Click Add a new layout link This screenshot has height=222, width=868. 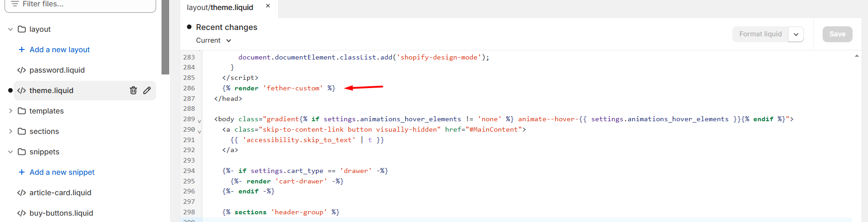(59, 49)
